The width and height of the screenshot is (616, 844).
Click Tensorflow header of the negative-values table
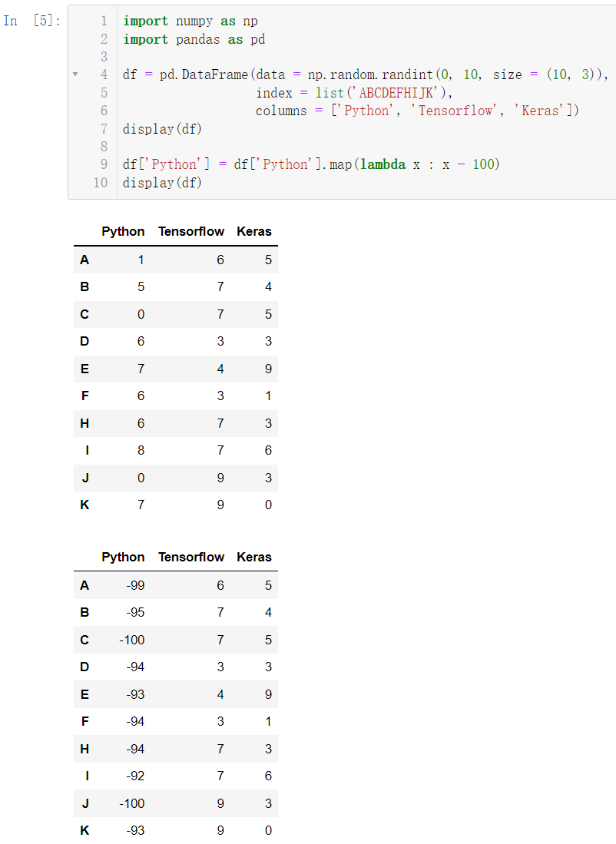[191, 557]
